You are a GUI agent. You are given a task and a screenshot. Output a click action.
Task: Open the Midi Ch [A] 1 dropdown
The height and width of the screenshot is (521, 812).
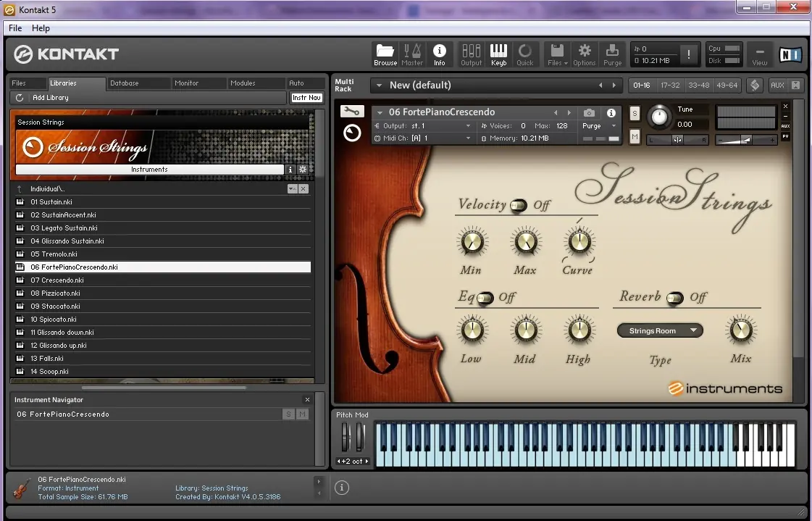[x=468, y=138]
